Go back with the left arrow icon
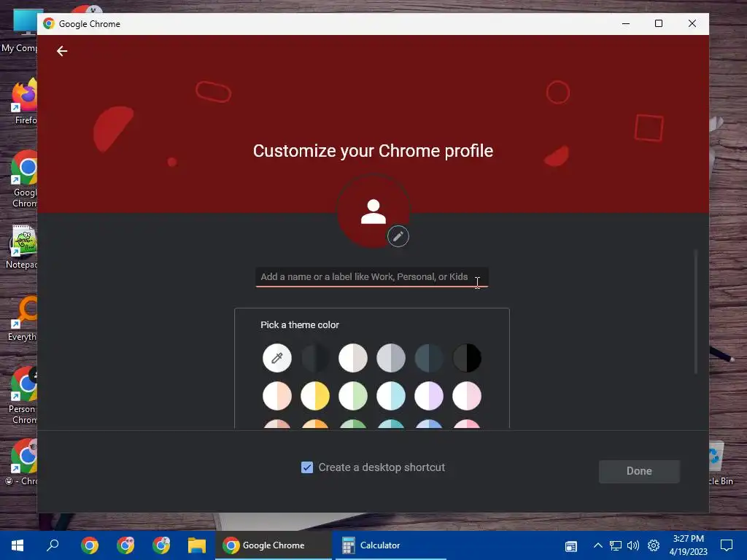The image size is (747, 560). [x=62, y=51]
